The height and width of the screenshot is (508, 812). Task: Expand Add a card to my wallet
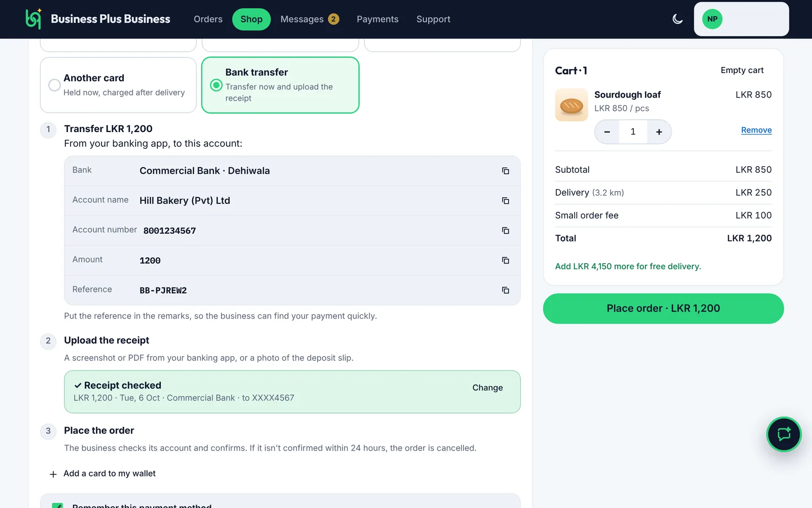(103, 473)
